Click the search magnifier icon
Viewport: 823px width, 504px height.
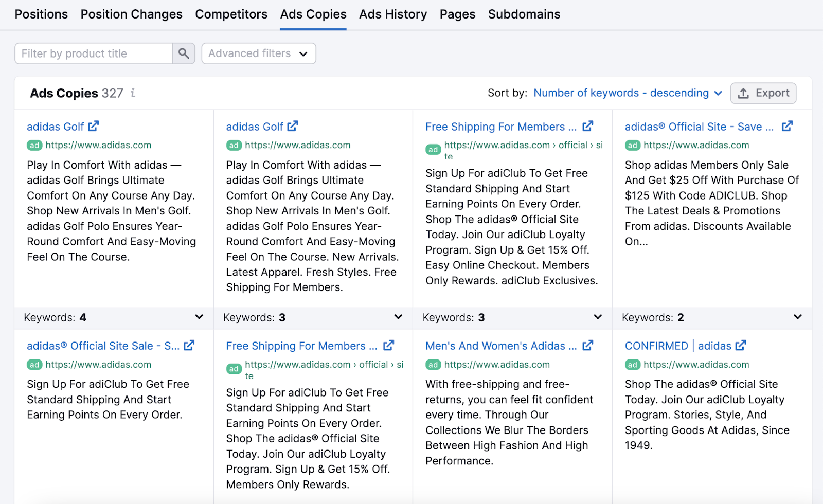[x=183, y=53]
